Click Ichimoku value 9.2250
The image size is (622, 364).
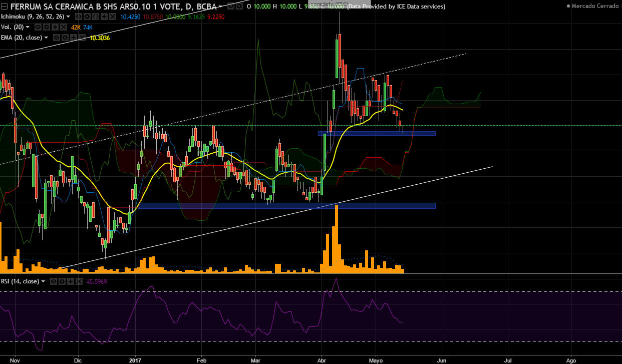(216, 17)
